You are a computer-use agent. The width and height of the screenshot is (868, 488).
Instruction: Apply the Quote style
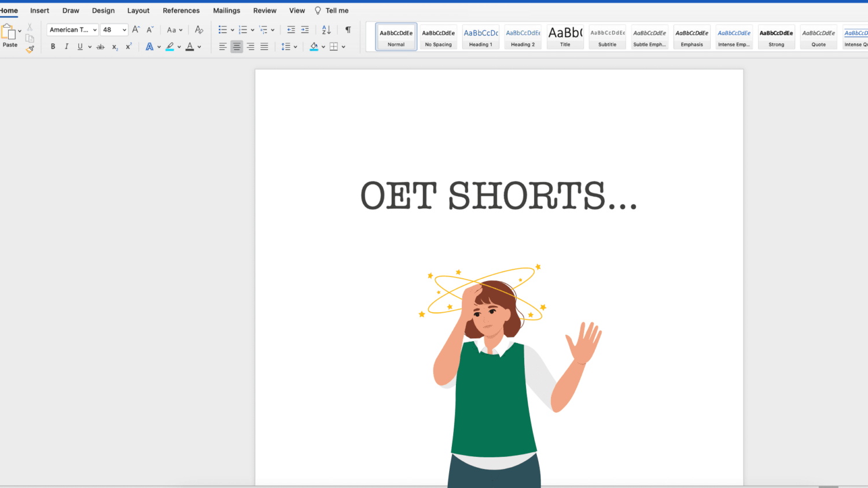click(819, 37)
